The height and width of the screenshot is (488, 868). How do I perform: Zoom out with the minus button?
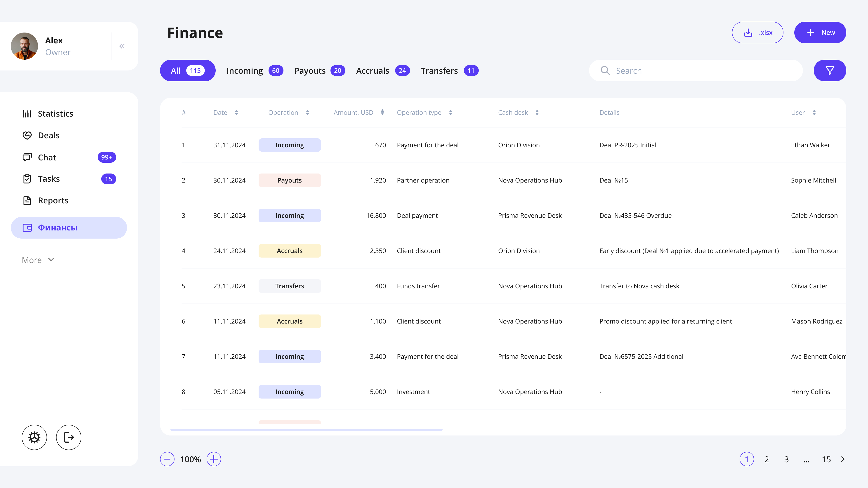point(167,459)
